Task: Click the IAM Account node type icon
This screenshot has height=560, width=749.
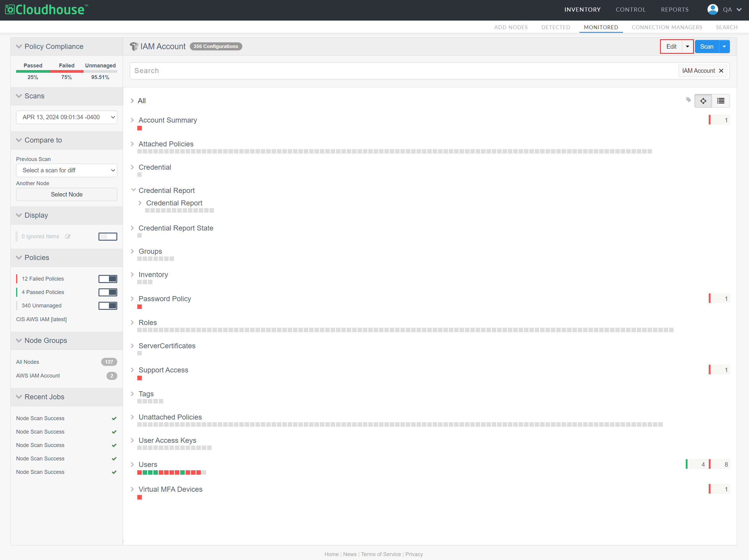Action: tap(134, 46)
